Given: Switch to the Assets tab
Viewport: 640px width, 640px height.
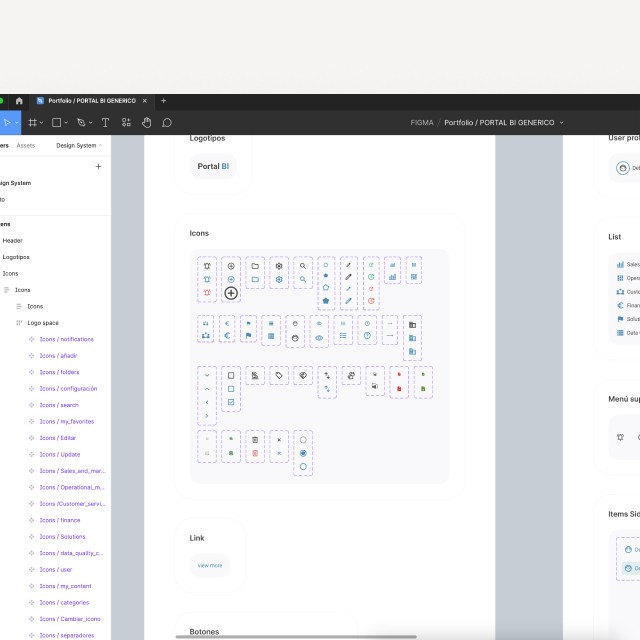Looking at the screenshot, I should point(26,145).
